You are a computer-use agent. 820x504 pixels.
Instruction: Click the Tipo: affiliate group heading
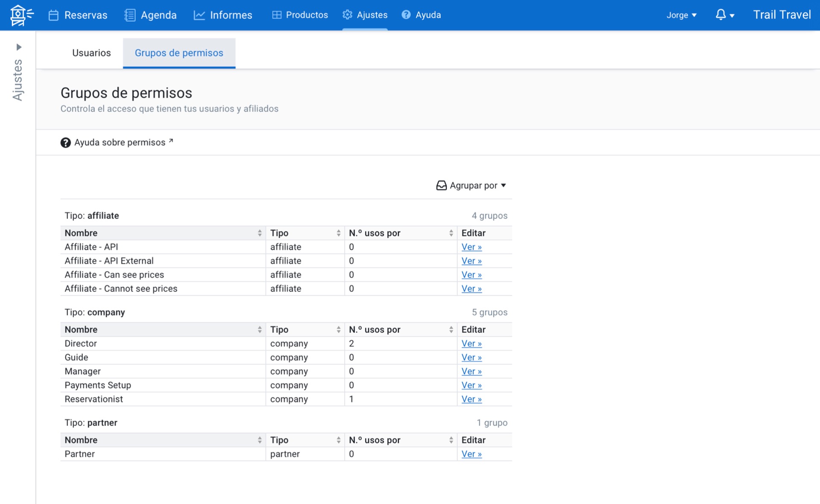click(x=92, y=216)
